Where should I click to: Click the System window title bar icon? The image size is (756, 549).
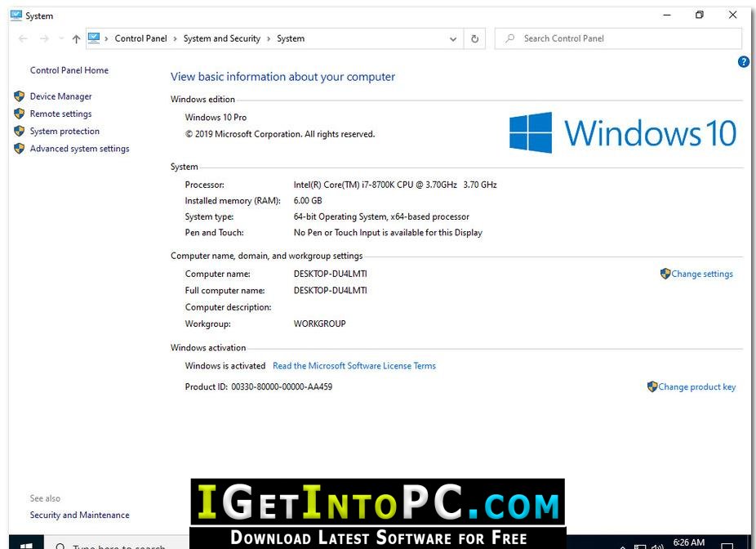click(x=16, y=16)
